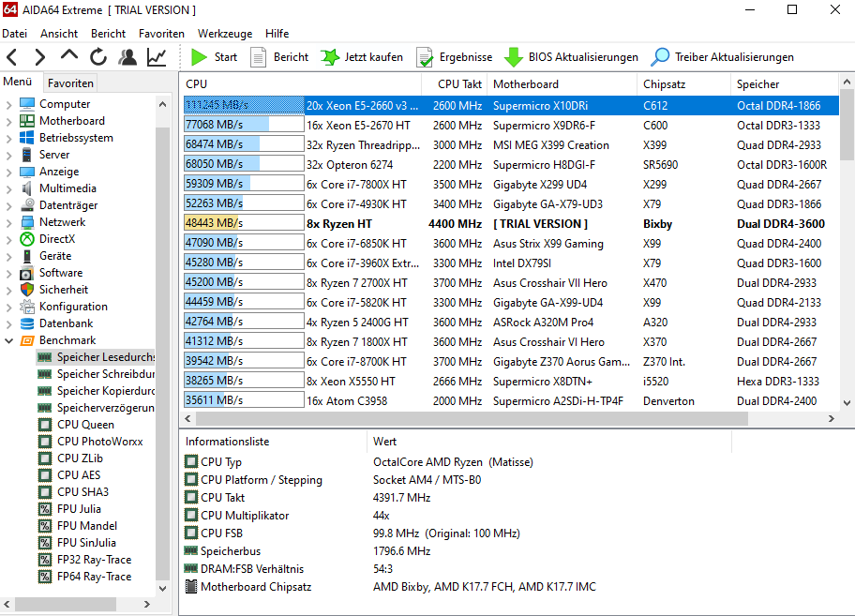Select the Benchmark folder icon
The height and width of the screenshot is (616, 855).
[26, 340]
